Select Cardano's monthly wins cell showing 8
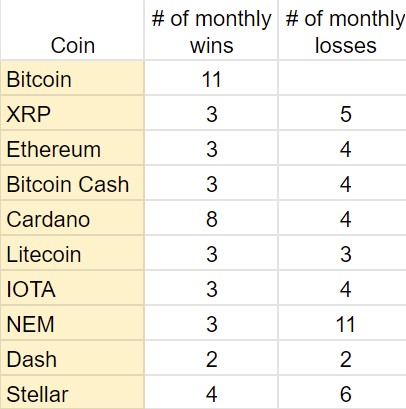The image size is (406, 409). click(211, 218)
